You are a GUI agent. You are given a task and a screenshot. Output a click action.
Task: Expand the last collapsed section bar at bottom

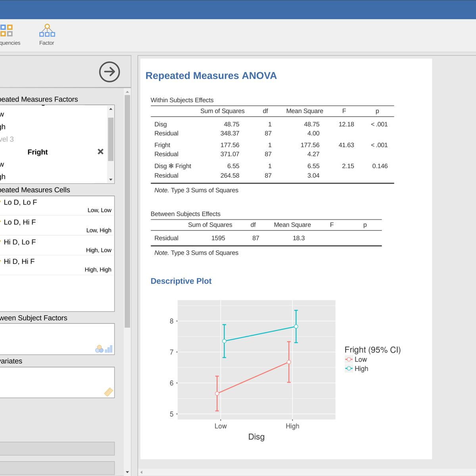point(57,468)
